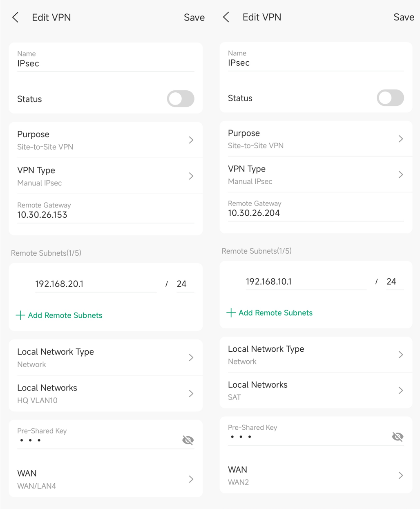Open the Manual IPsec VPN Type entry (left)
420x509 pixels.
click(191, 176)
